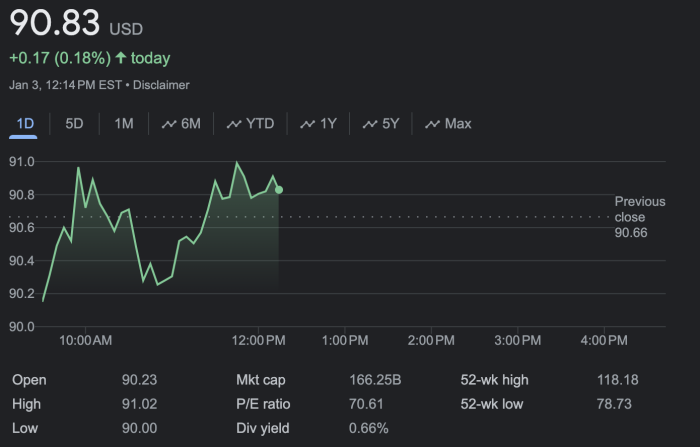Click the 4:00 PM axis label
Viewport: 700px width, 447px height.
click(604, 341)
